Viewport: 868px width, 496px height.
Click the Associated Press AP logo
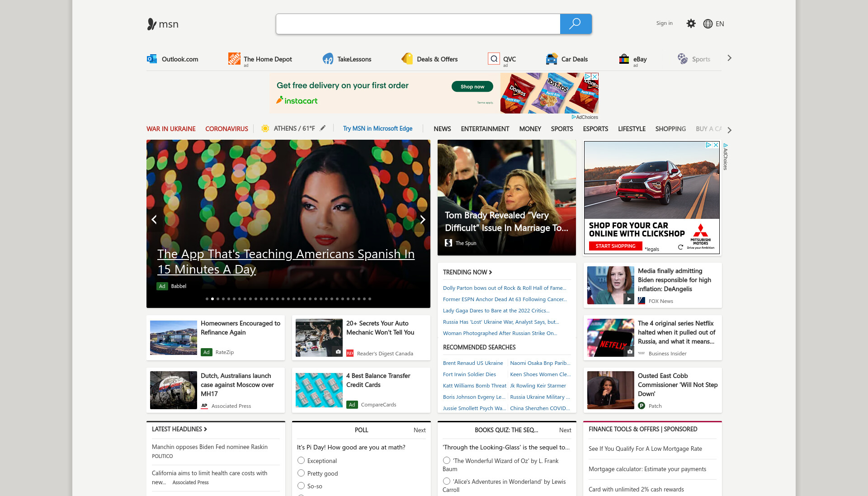click(204, 406)
